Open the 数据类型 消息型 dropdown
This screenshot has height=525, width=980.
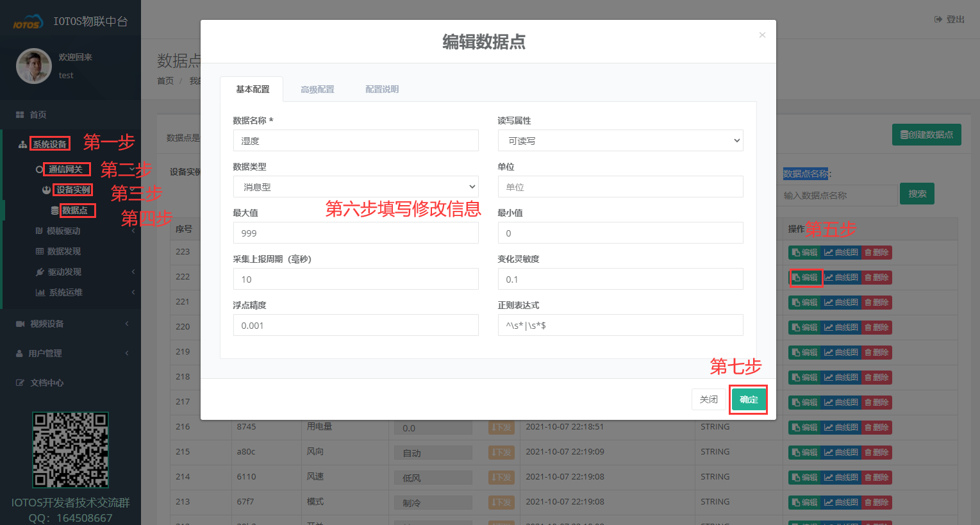point(355,187)
